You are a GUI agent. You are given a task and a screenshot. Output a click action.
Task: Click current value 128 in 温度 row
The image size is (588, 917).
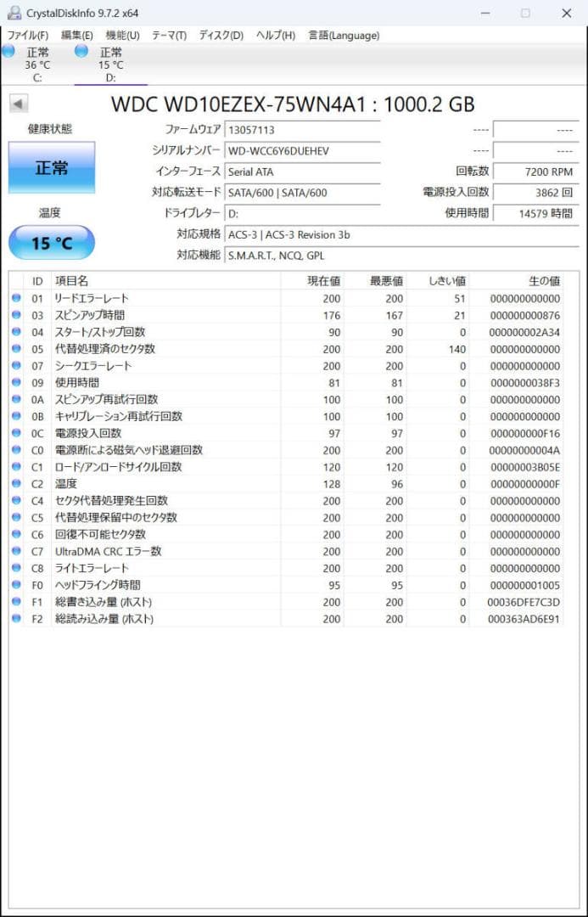coord(331,484)
